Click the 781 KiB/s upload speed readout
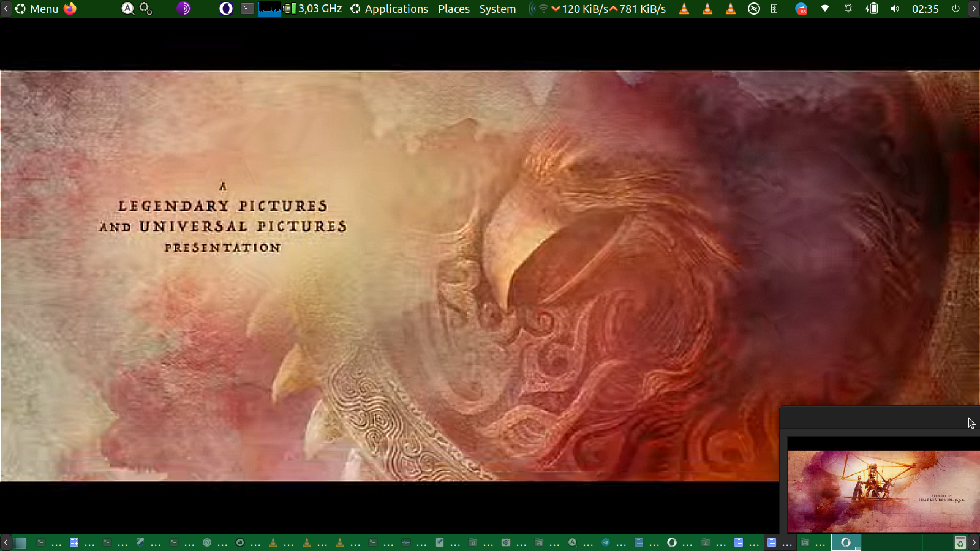980x551 pixels. [638, 9]
